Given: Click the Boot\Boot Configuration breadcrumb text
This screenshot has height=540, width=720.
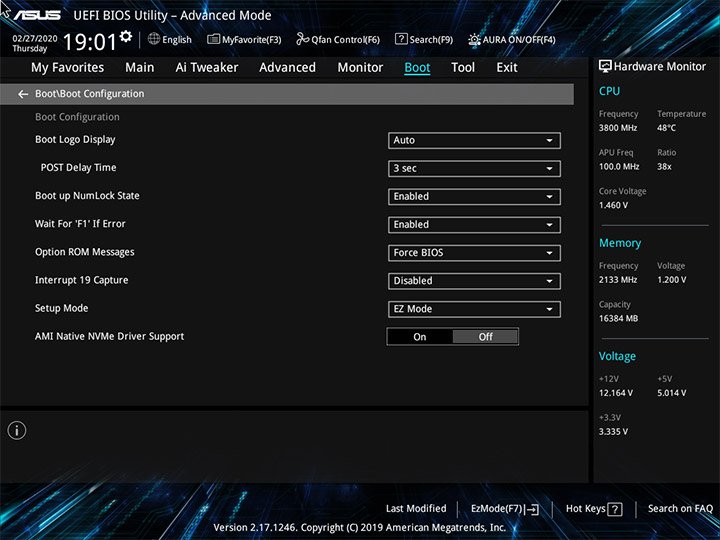Looking at the screenshot, I should (90, 94).
